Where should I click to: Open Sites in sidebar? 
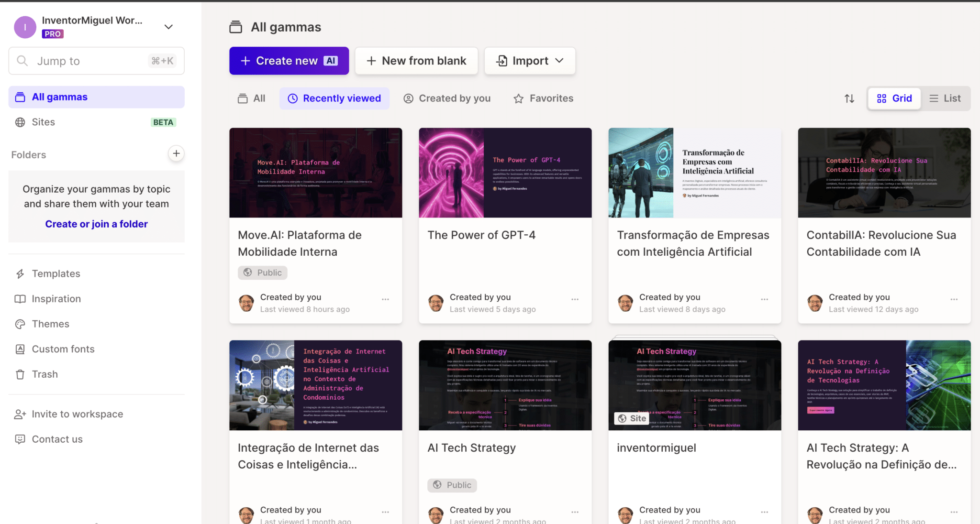coord(96,122)
